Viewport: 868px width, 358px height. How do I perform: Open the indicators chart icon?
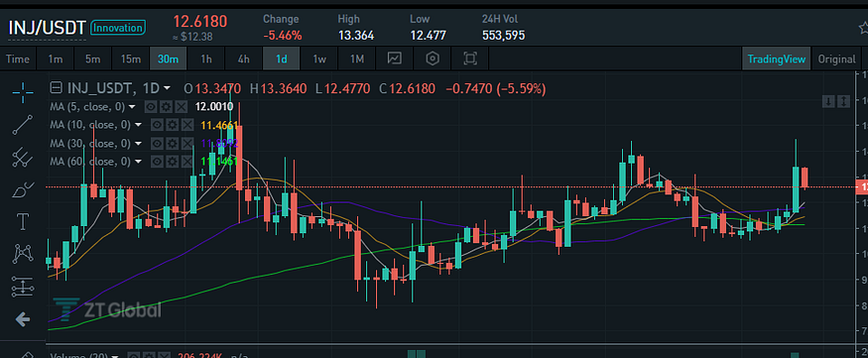click(x=395, y=59)
